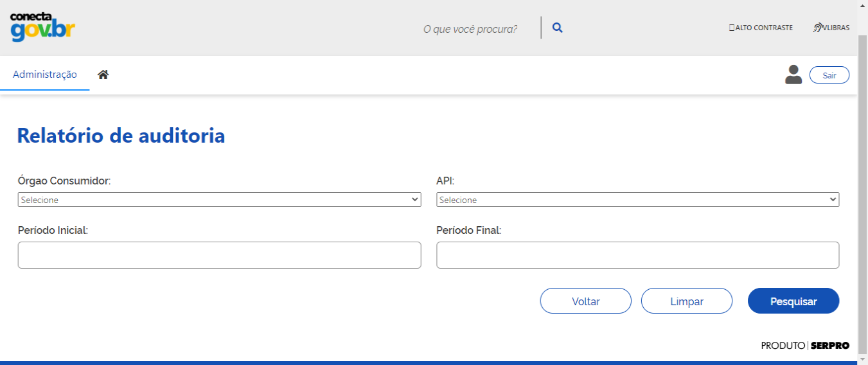Click the magnifying glass search icon
This screenshot has width=868, height=365.
558,28
